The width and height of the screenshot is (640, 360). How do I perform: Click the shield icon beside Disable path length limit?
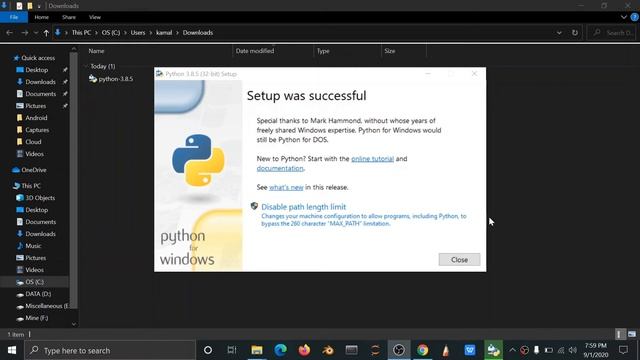[x=254, y=206]
